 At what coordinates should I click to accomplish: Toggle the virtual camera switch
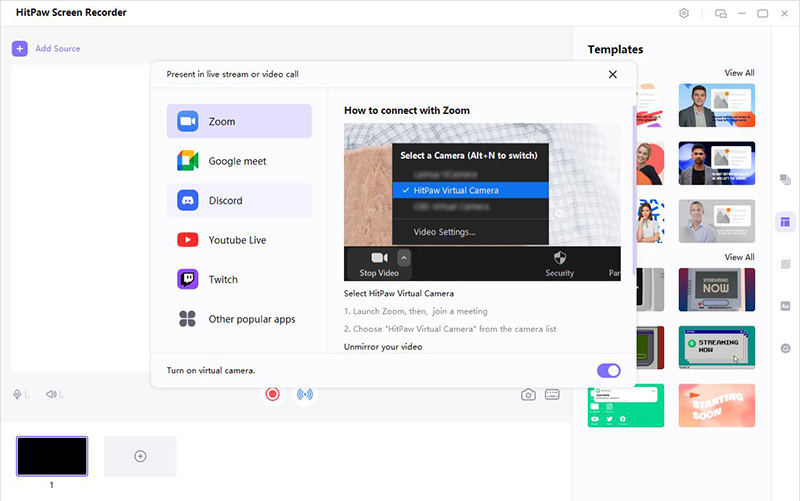click(609, 370)
